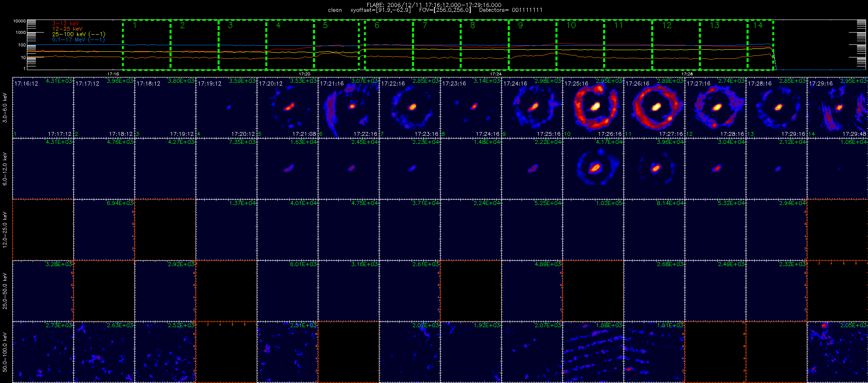The image size is (868, 383).
Task: Click the 3.07E+03 peak value label
Action: coord(364,81)
